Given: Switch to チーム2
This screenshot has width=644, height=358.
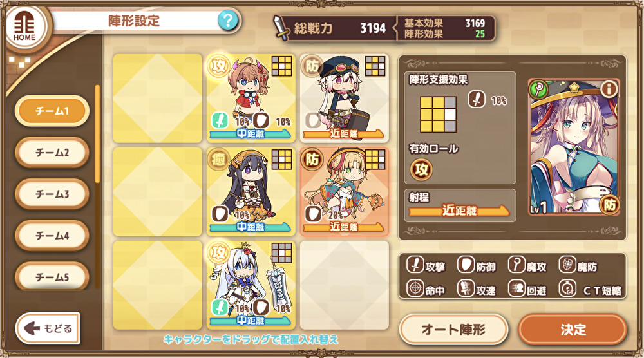Looking at the screenshot, I should pos(52,153).
